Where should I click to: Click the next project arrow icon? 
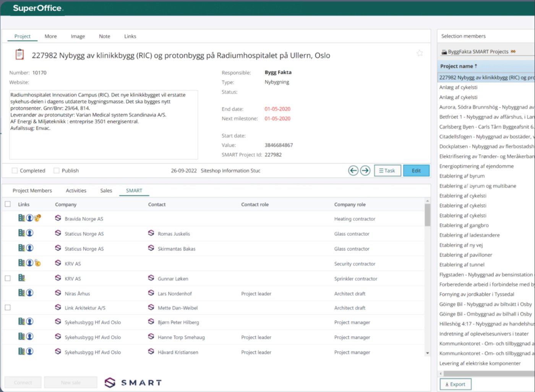click(x=365, y=171)
